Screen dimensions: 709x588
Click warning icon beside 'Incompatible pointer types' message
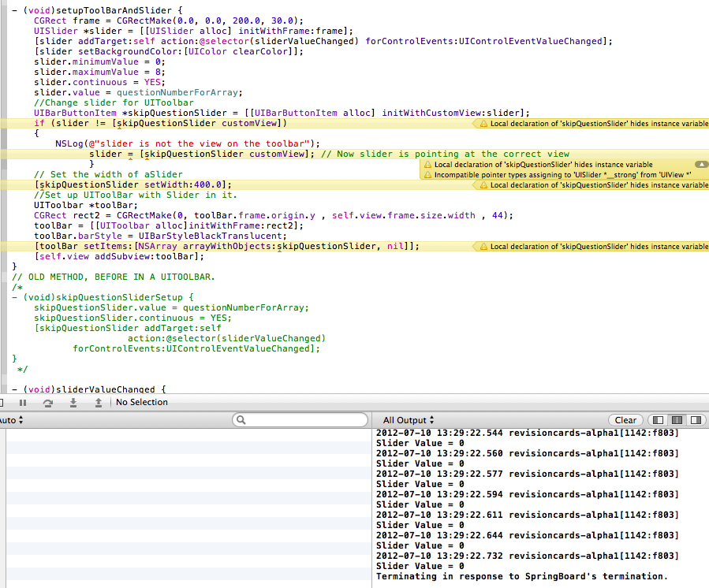click(427, 175)
